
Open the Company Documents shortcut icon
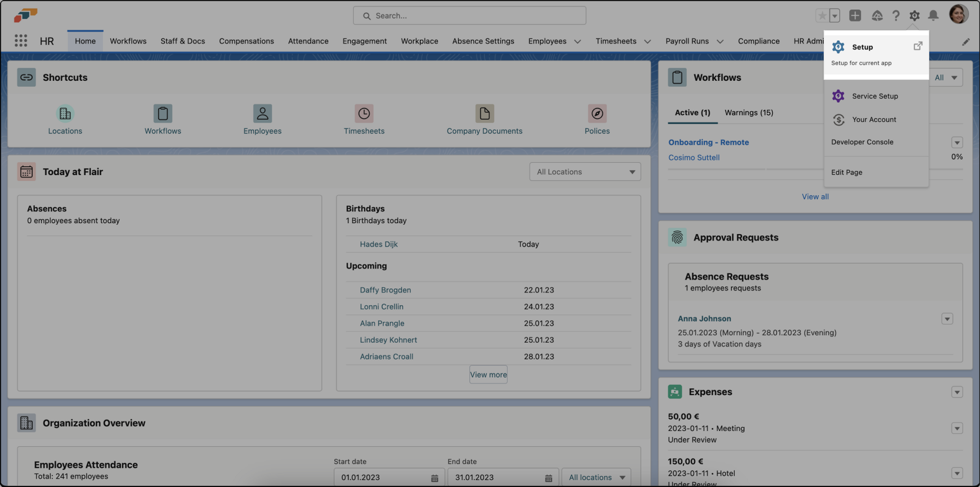coord(484,114)
